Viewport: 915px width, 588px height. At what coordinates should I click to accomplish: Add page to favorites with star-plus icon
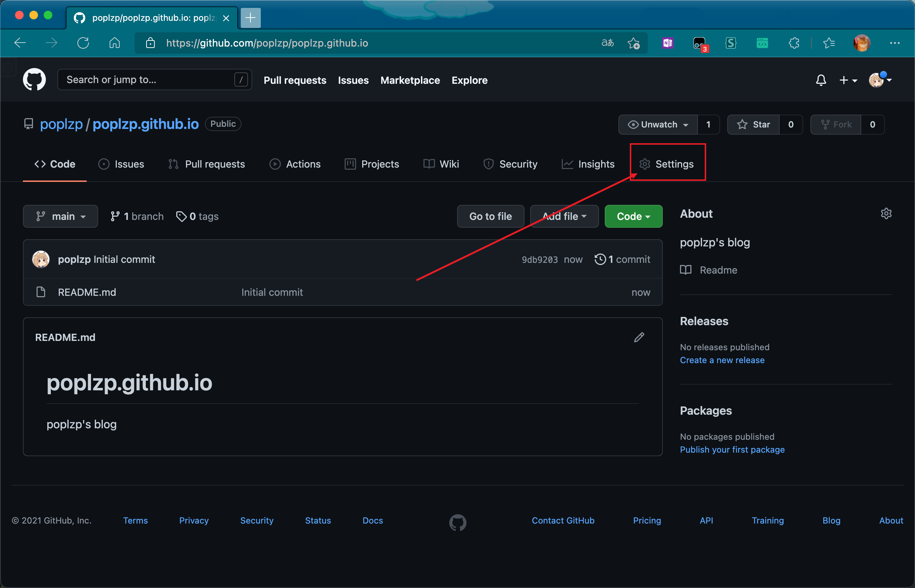click(634, 43)
